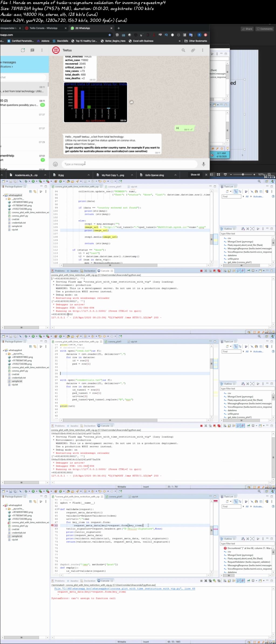
Task: Open the GoTo Opener.dmg download chevron
Action: [175, 175]
